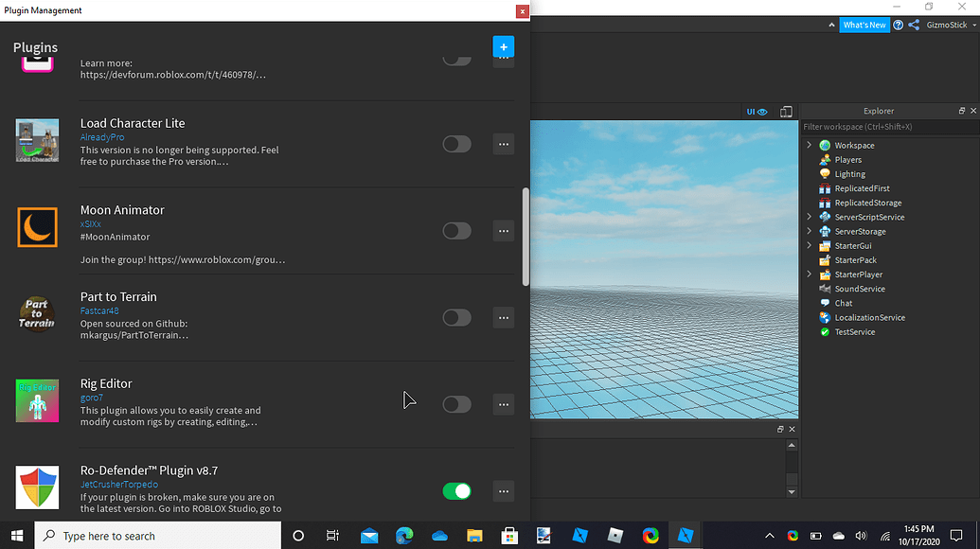Enable the Part to Terrain plugin

[457, 318]
